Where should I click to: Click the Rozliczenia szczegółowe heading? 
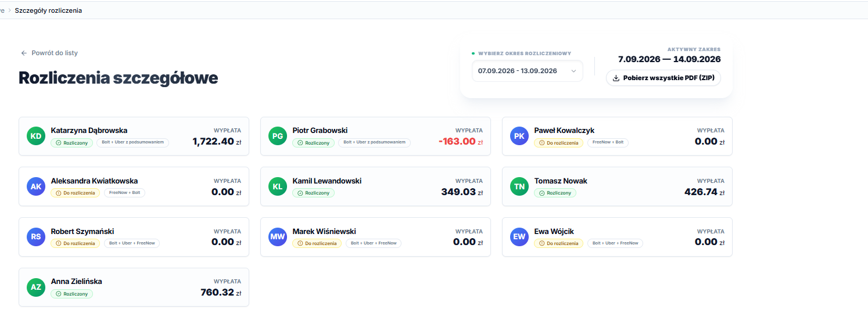point(118,78)
